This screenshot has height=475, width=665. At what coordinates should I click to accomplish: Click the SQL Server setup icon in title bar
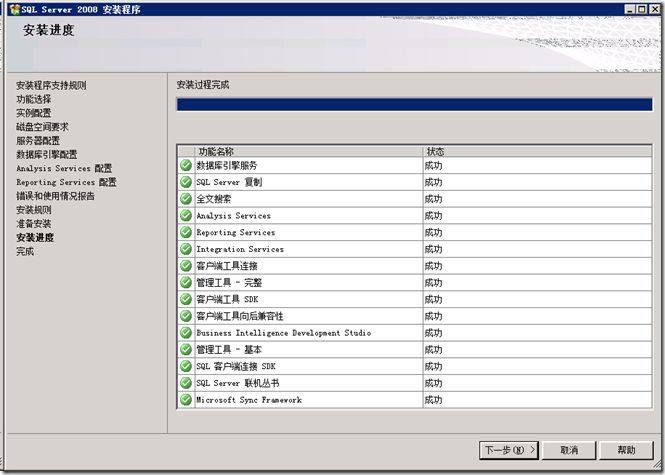pyautogui.click(x=14, y=9)
